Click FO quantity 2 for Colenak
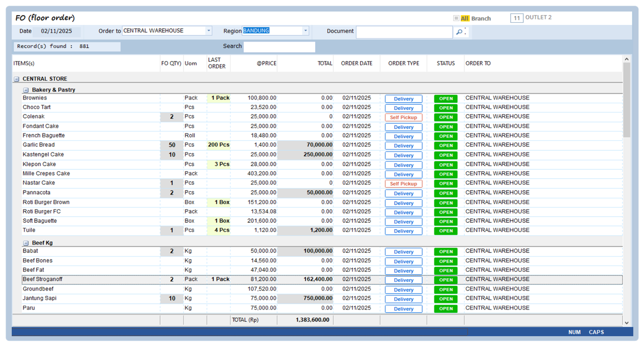The height and width of the screenshot is (347, 644). 172,117
